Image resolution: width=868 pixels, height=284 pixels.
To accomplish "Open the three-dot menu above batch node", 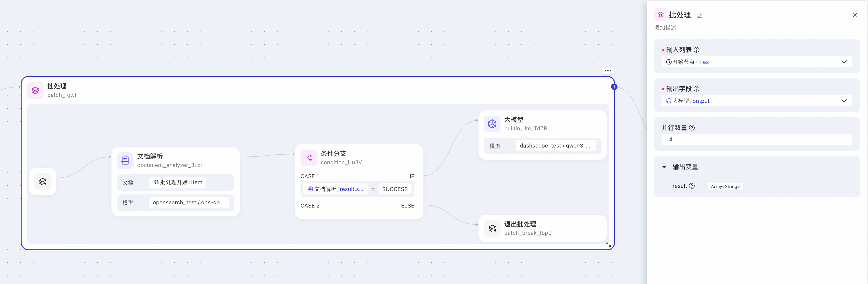I will pos(608,71).
